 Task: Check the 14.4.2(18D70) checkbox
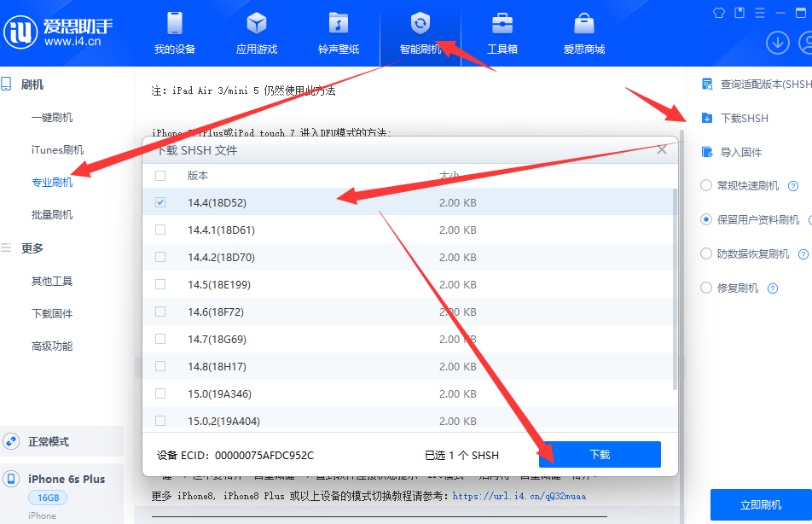(x=160, y=257)
